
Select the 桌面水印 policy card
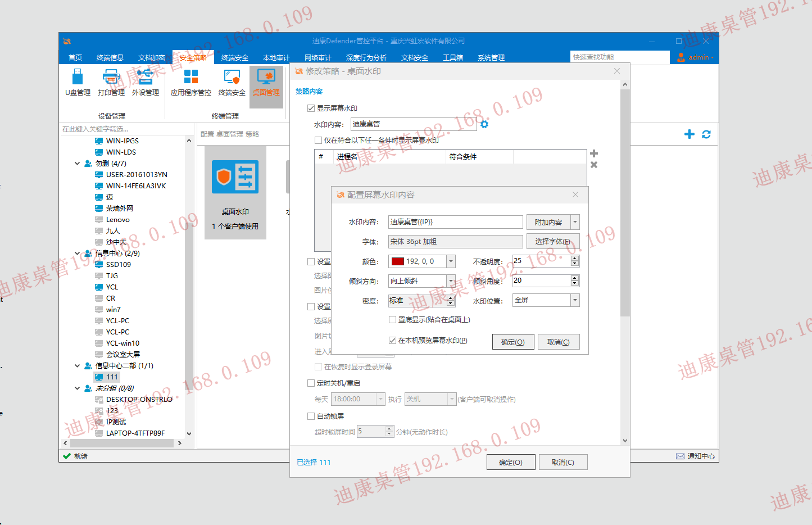pyautogui.click(x=235, y=193)
